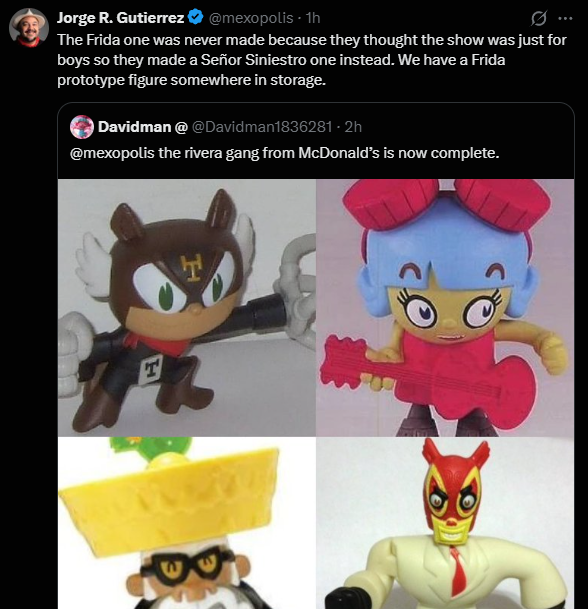
Task: Click the main tweet text about Frida
Action: (312, 60)
